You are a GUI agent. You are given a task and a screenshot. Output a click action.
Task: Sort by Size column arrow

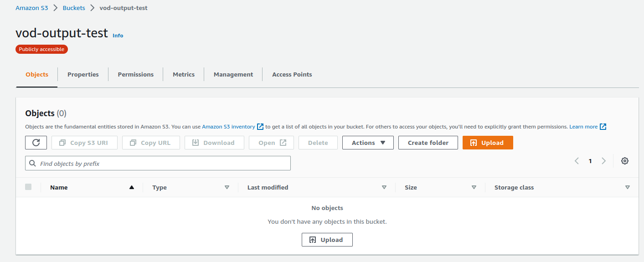tap(474, 187)
